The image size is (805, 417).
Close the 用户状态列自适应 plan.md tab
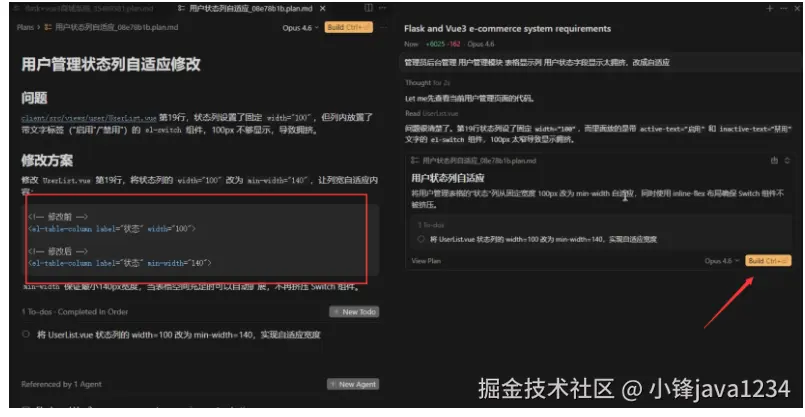[322, 9]
